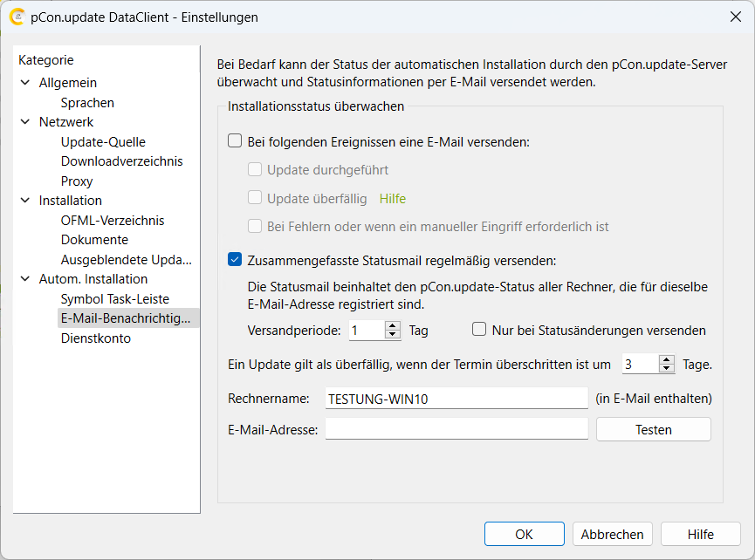Click the overdue days number field
The width and height of the screenshot is (755, 560).
641,364
